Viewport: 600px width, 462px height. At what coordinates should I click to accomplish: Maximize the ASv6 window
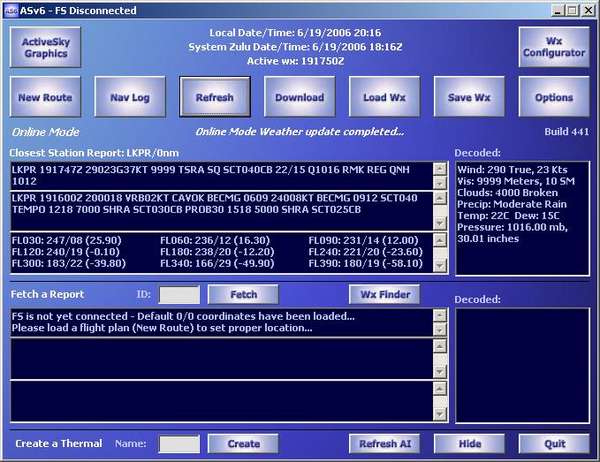(572, 10)
